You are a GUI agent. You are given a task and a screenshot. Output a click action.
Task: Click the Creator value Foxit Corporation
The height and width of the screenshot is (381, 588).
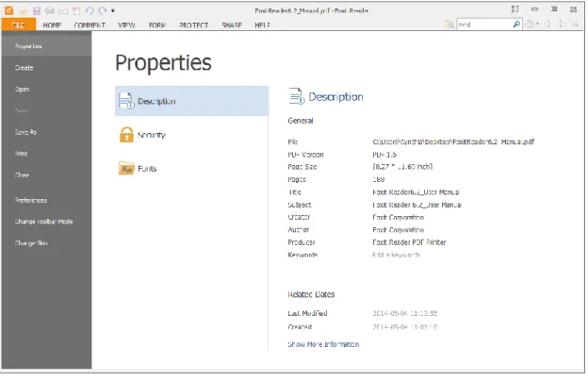[x=399, y=217]
